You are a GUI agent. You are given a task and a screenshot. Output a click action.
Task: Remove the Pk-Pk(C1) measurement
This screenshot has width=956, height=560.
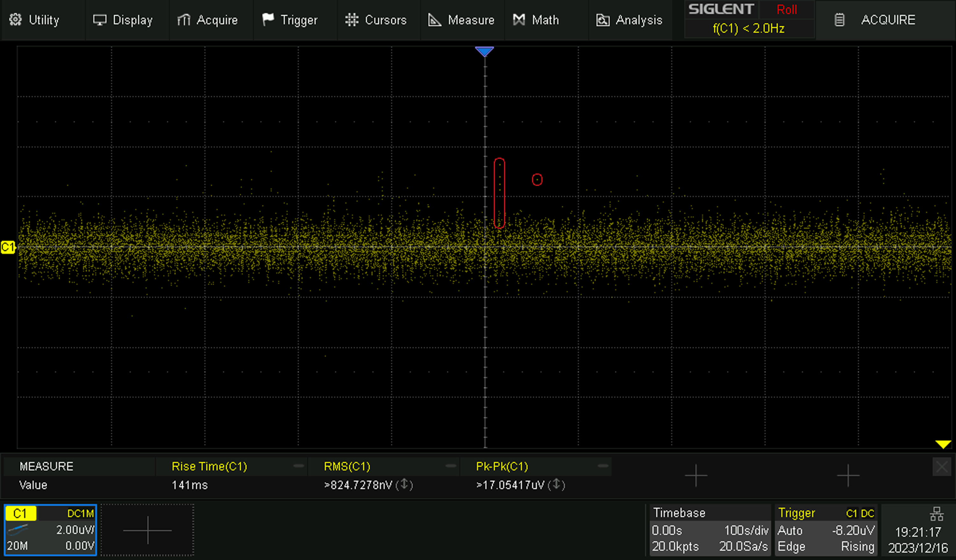pyautogui.click(x=603, y=466)
